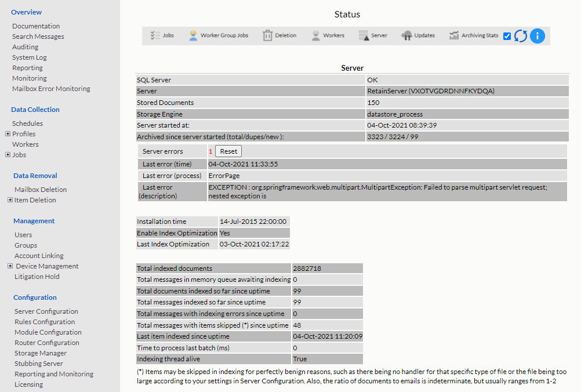Open Mailbox Error Monitoring
This screenshot has height=392, width=581.
51,89
